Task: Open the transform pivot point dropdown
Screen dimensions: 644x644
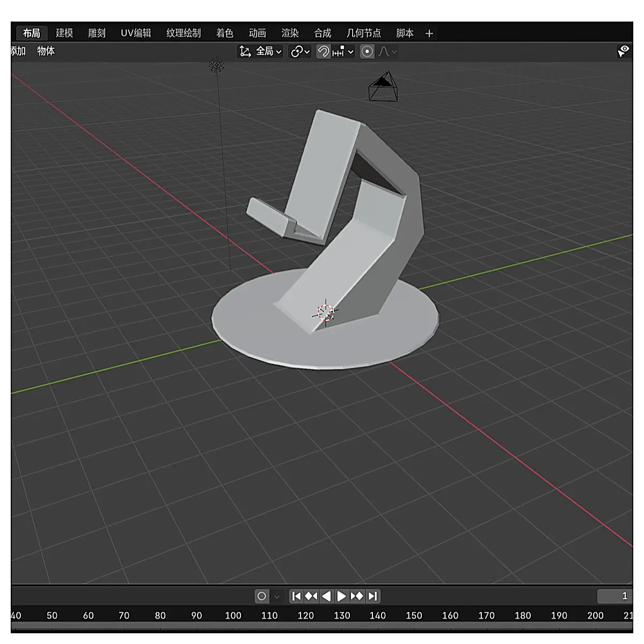Action: coord(300,52)
